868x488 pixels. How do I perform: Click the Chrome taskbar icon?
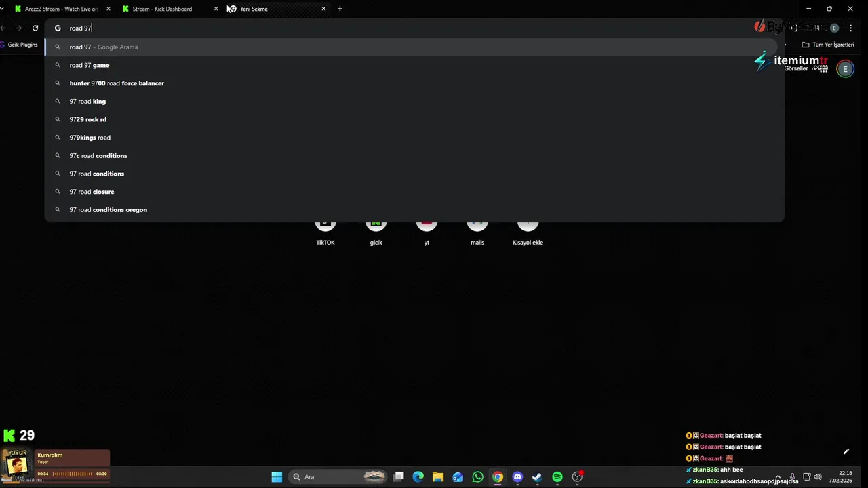pyautogui.click(x=498, y=476)
